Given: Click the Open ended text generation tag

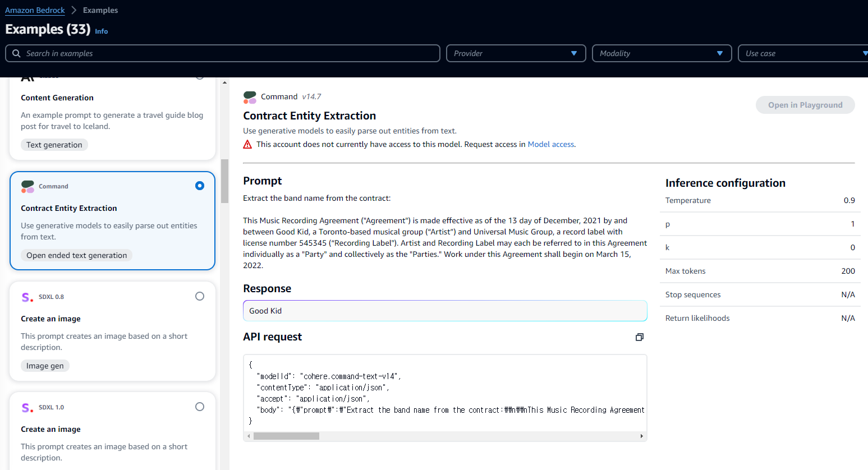Looking at the screenshot, I should 77,255.
